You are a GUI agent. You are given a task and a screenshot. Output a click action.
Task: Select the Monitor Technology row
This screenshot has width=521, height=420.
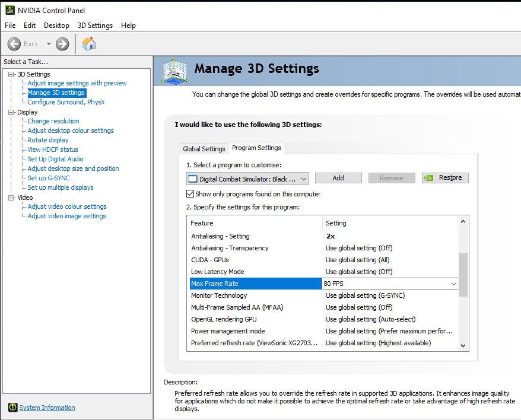coord(324,295)
